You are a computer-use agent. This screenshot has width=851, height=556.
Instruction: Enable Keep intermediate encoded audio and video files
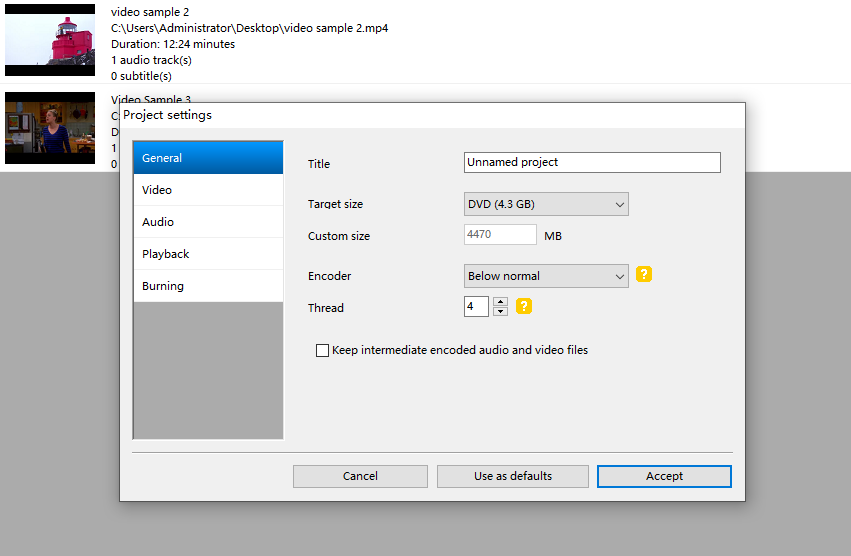322,351
